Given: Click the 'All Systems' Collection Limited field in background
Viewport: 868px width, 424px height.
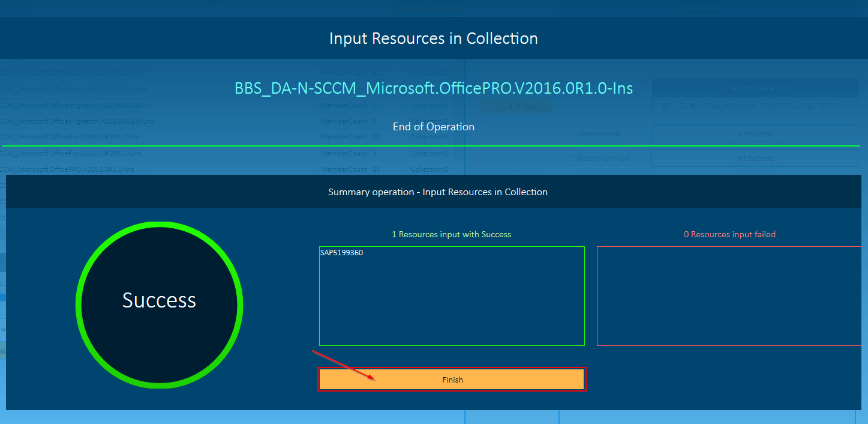Looking at the screenshot, I should click(755, 158).
